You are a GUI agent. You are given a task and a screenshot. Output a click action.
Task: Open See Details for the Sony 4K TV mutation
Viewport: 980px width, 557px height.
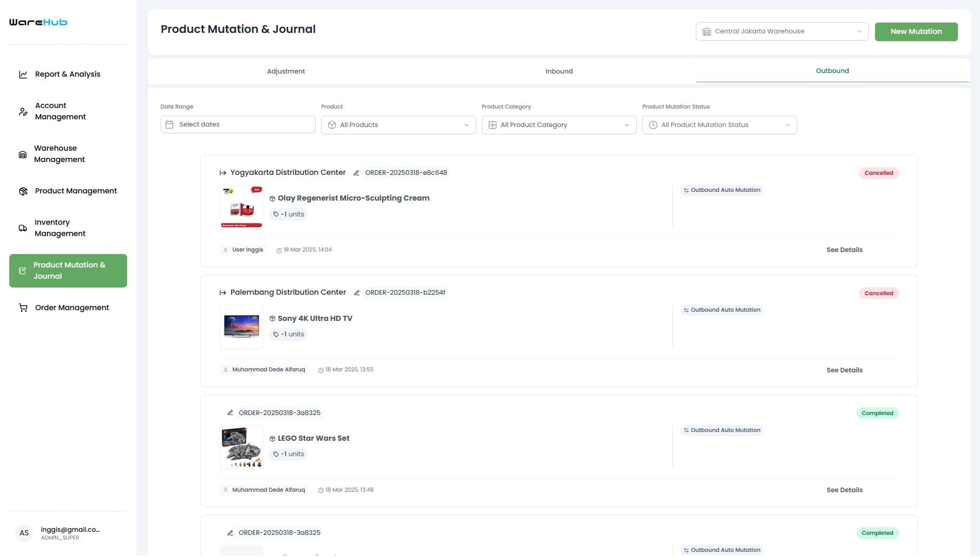(844, 370)
